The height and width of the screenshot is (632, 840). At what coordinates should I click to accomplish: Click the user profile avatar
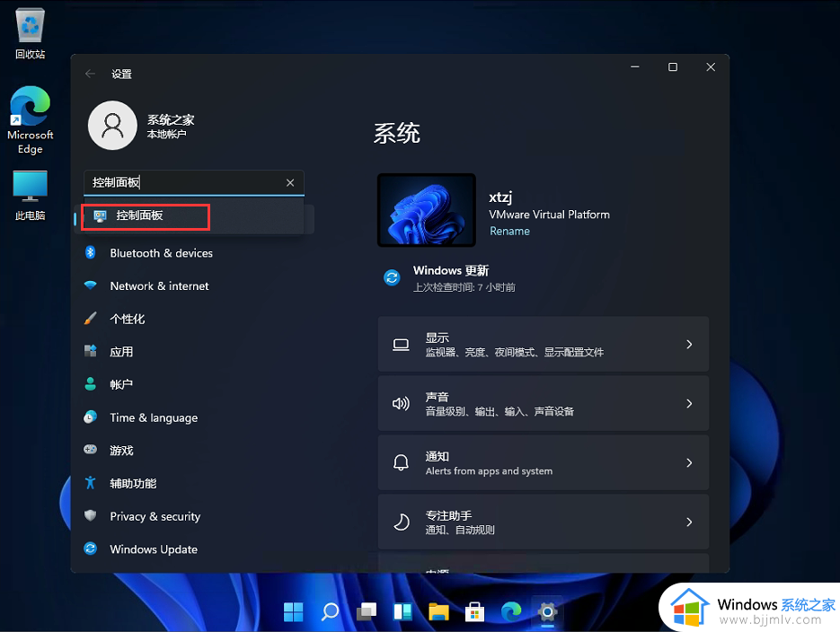[x=112, y=125]
